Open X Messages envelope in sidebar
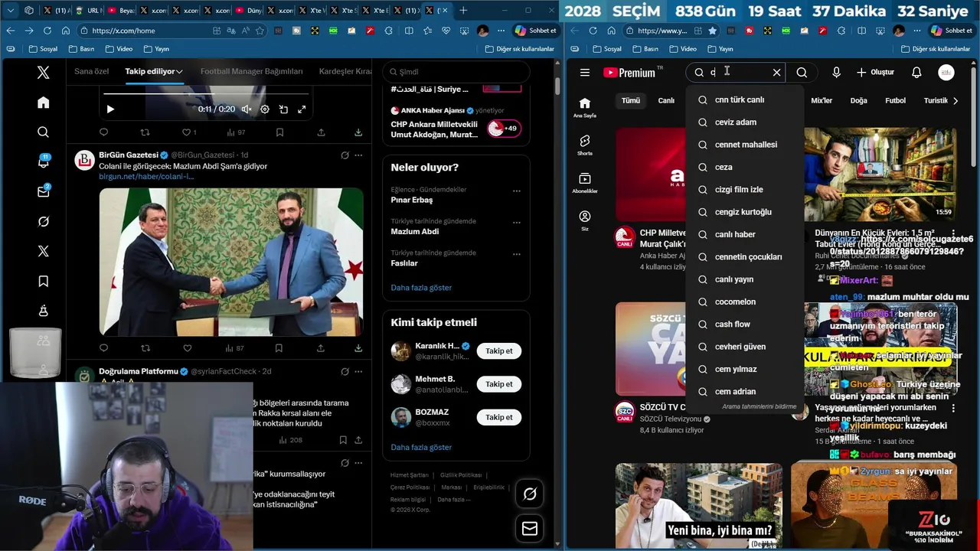 [43, 192]
